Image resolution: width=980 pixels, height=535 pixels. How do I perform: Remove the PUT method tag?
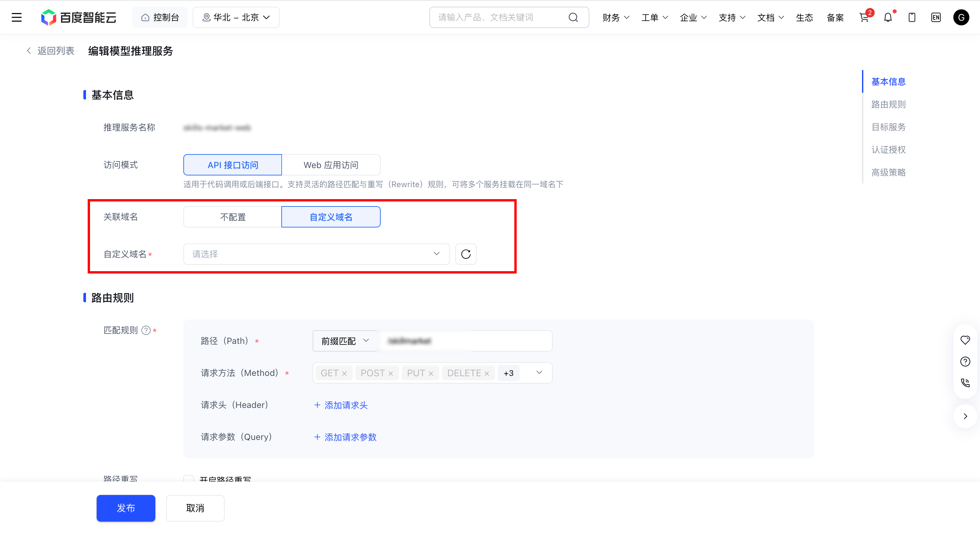tap(431, 374)
